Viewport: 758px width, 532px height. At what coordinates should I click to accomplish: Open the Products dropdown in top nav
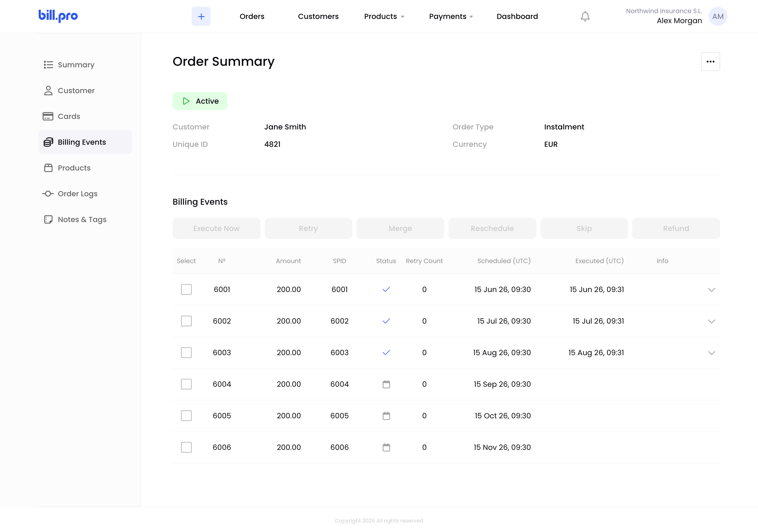[384, 17]
